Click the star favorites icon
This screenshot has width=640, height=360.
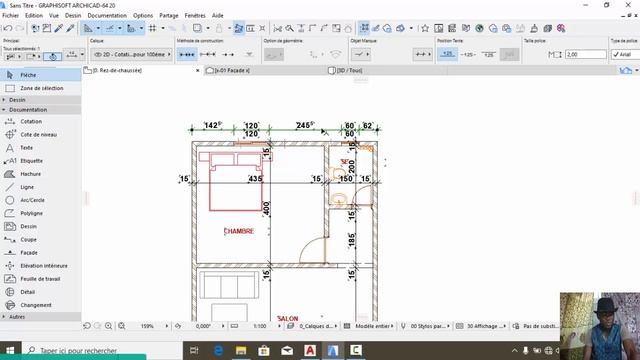[x=425, y=28]
